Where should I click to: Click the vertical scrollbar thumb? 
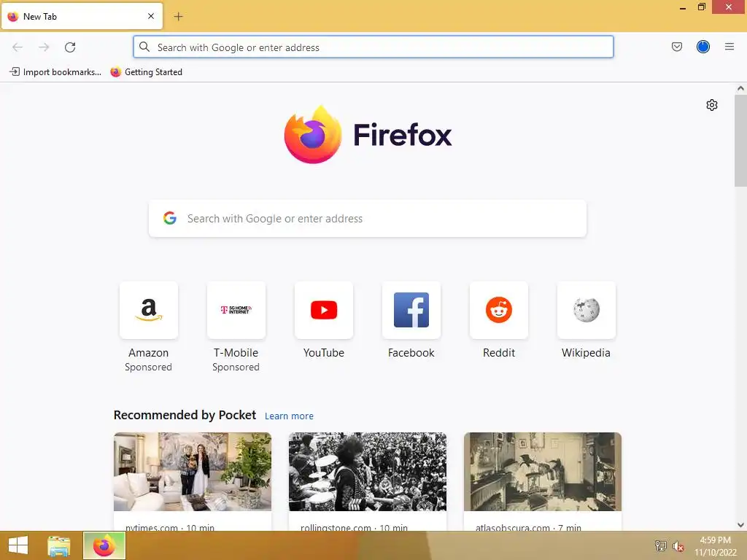[740, 141]
